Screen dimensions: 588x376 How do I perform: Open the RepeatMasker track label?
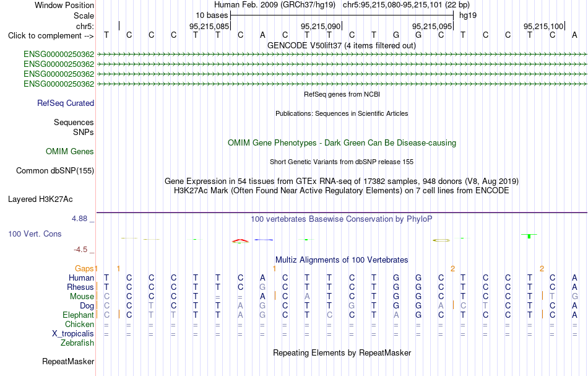point(68,361)
